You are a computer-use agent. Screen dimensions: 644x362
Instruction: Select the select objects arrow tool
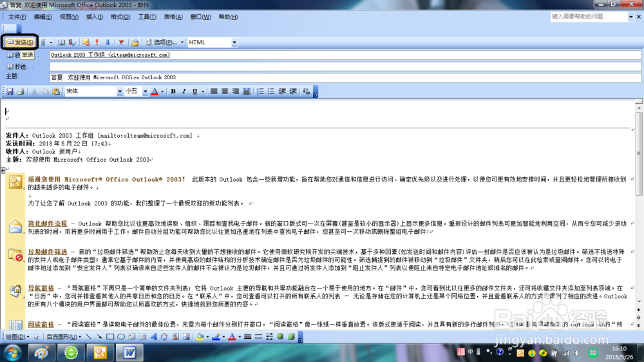[37, 337]
